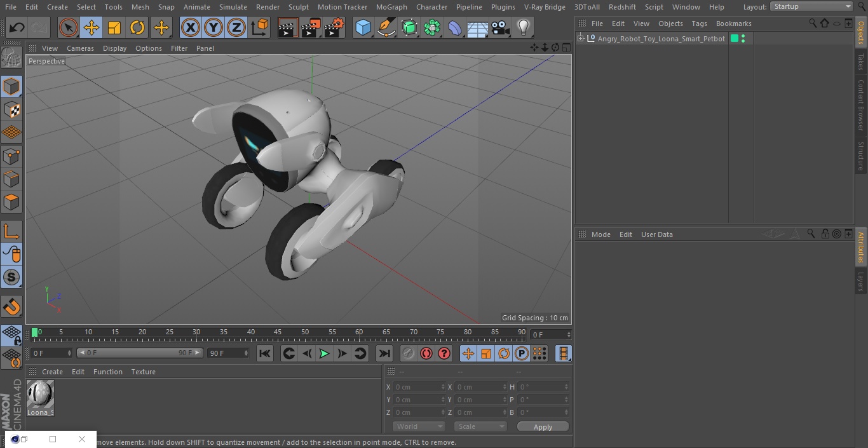Toggle Tweak mode mouse icon
The height and width of the screenshot is (448, 868).
(x=11, y=254)
